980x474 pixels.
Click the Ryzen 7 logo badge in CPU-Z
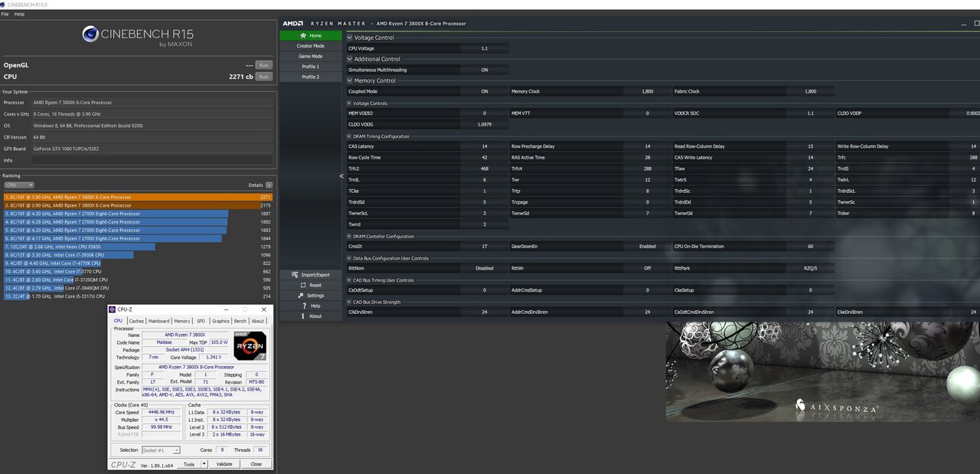point(250,347)
